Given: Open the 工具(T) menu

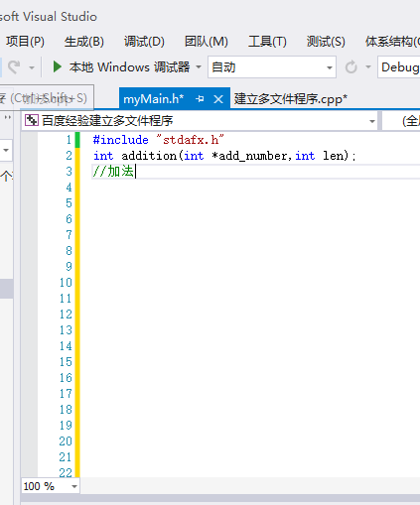Looking at the screenshot, I should click(x=267, y=42).
